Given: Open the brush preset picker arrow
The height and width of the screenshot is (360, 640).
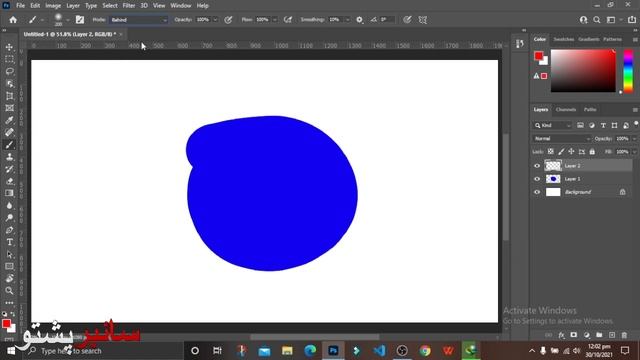Looking at the screenshot, I should pyautogui.click(x=68, y=20).
